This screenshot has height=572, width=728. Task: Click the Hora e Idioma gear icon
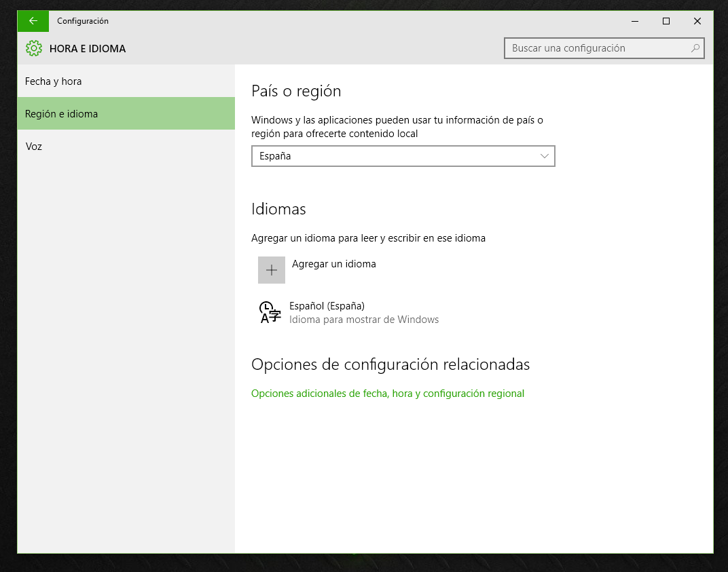(34, 48)
